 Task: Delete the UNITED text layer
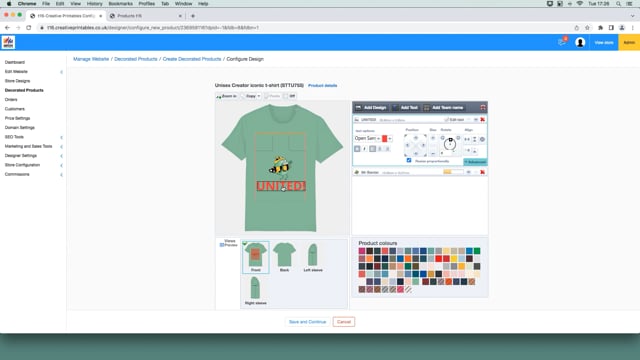point(482,120)
